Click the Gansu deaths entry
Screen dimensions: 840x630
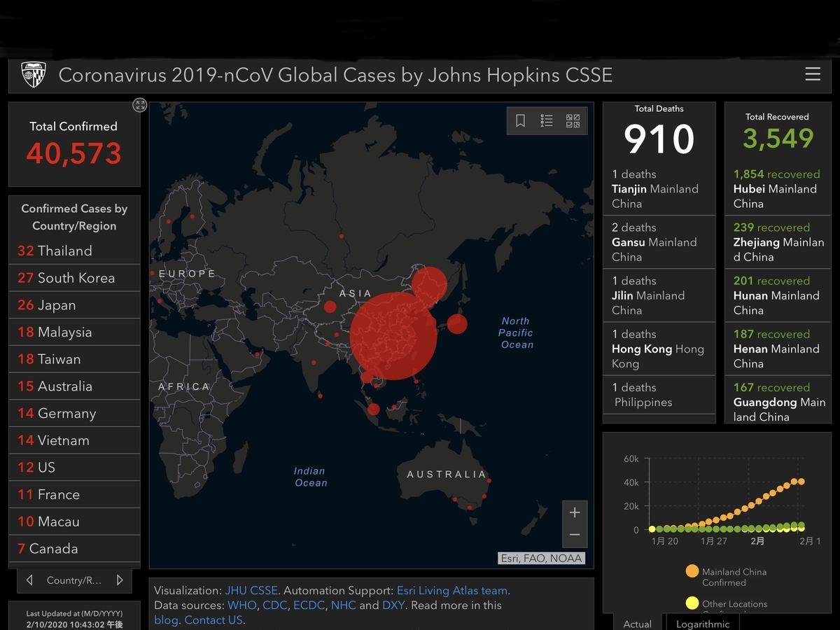pyautogui.click(x=659, y=242)
